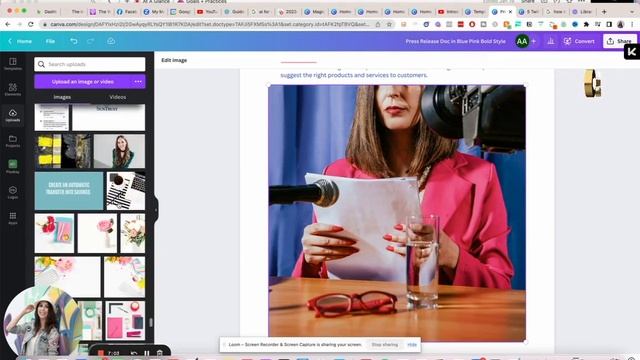The image size is (640, 360).
Task: Bookmark page with star icon
Action: tap(389, 24)
